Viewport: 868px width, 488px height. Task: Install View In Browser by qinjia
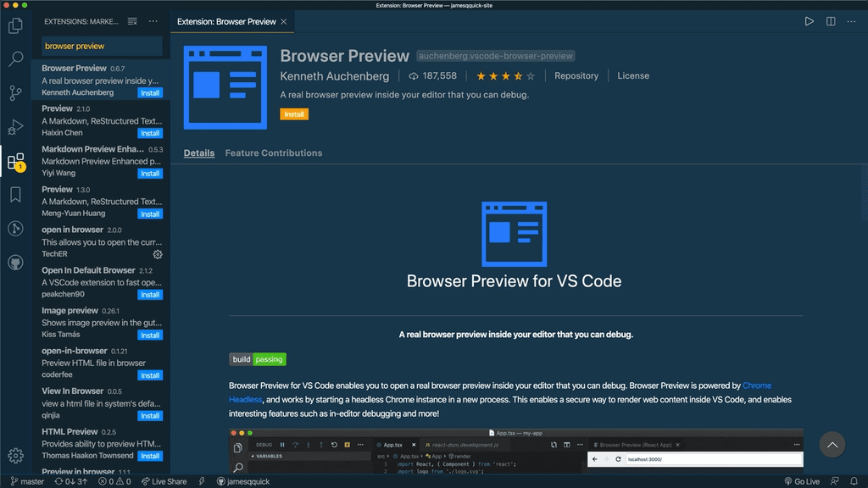point(150,416)
